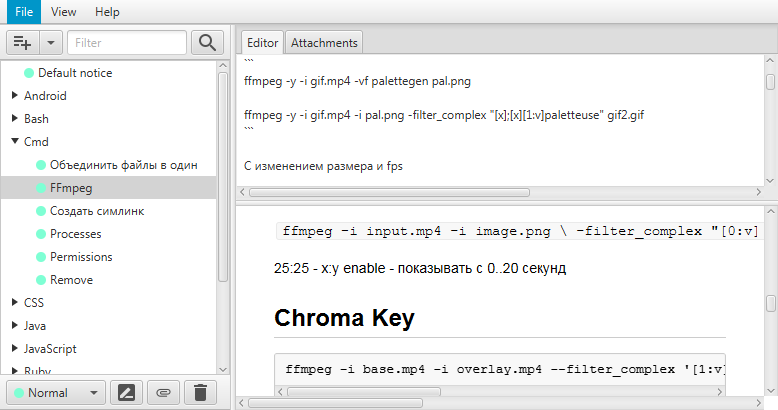Focus the Filter input field
The image size is (778, 410).
[127, 43]
